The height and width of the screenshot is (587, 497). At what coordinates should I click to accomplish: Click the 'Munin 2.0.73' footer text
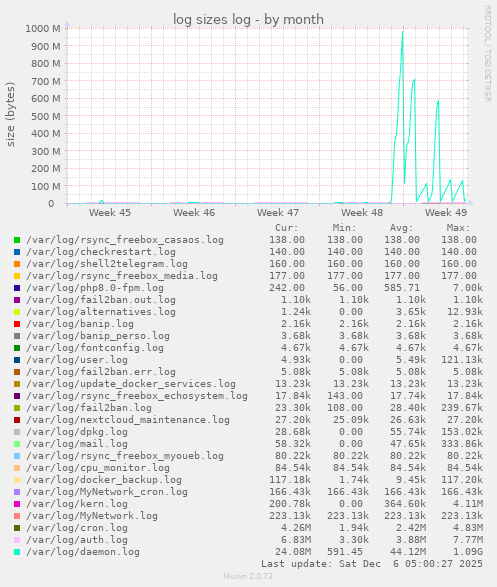(248, 576)
